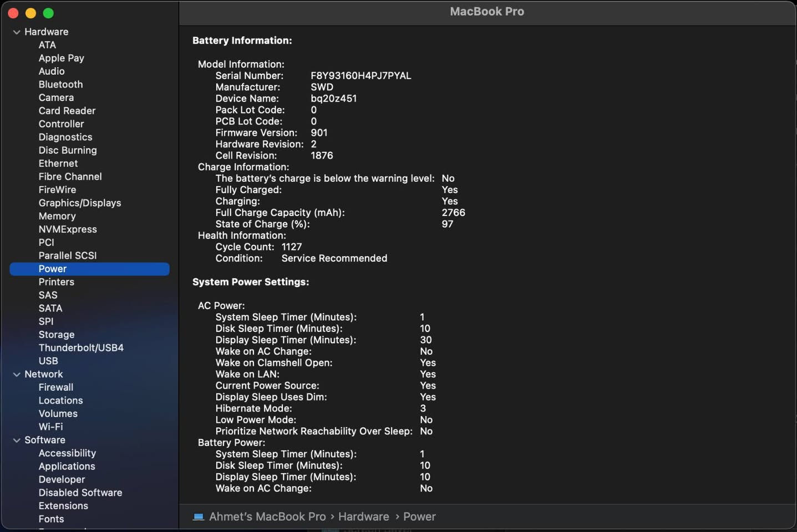Viewport: 797px width, 532px height.
Task: Select SPI in the sidebar
Action: [46, 322]
